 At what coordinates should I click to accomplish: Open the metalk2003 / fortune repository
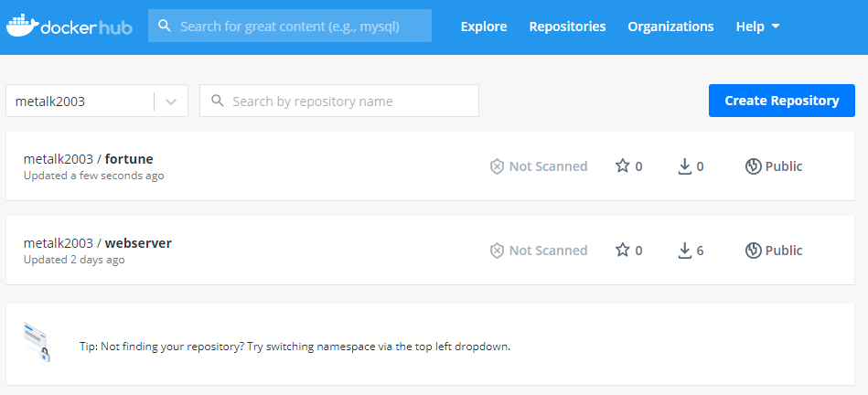88,159
